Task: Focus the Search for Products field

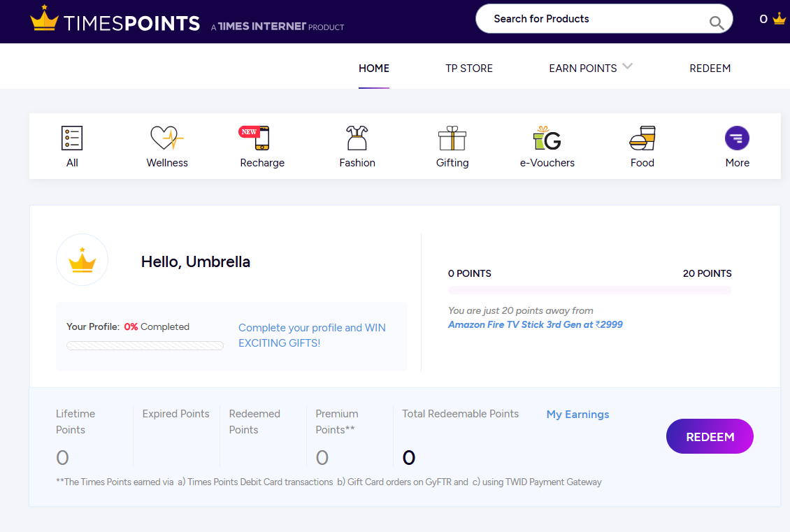Action: click(x=604, y=19)
